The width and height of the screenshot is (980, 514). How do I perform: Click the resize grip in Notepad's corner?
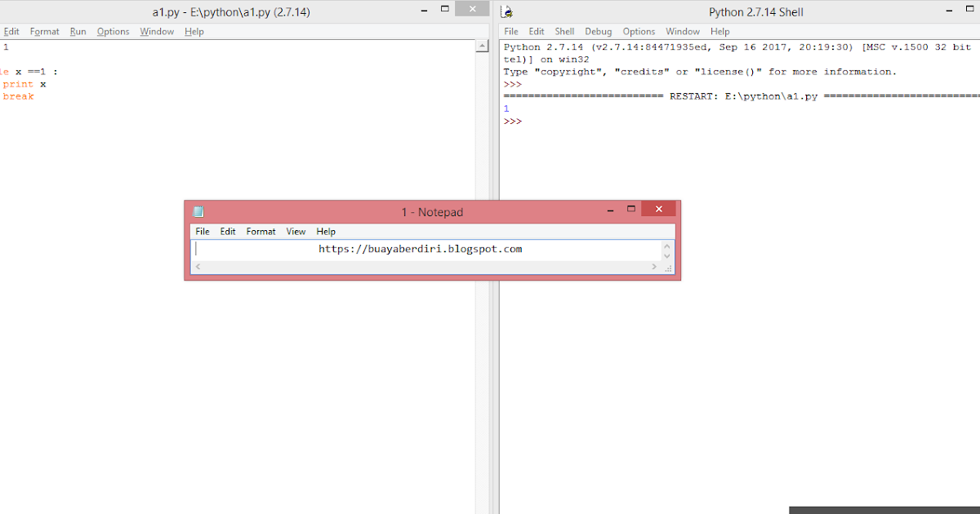pyautogui.click(x=668, y=268)
